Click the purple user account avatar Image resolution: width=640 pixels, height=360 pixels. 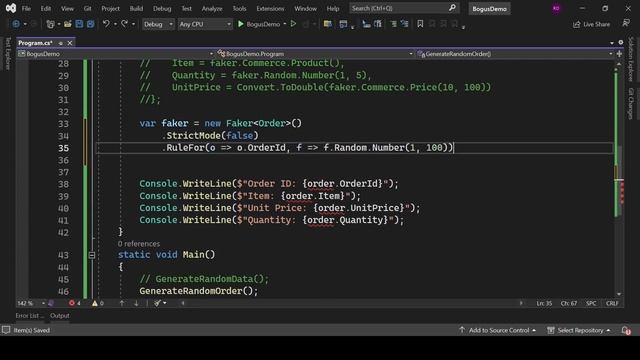(556, 9)
